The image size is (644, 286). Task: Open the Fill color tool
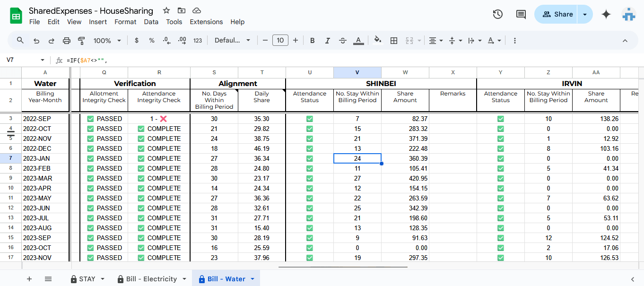[x=377, y=40]
